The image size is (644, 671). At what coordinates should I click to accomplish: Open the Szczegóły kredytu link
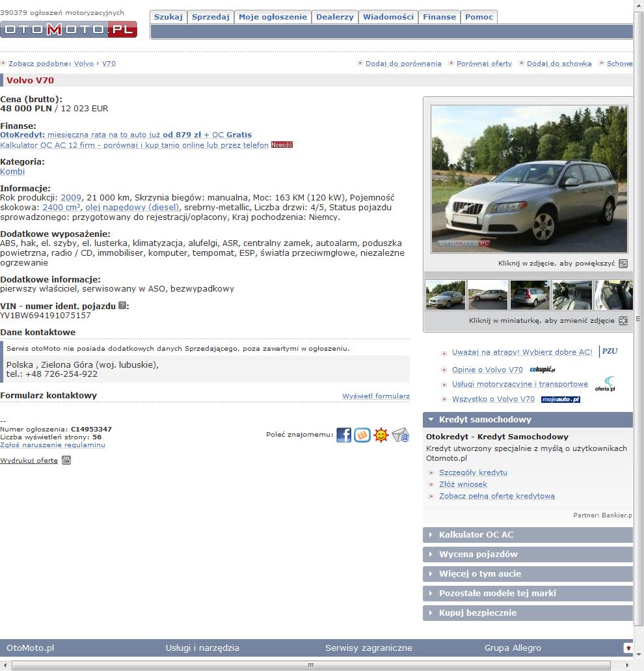[x=473, y=472]
